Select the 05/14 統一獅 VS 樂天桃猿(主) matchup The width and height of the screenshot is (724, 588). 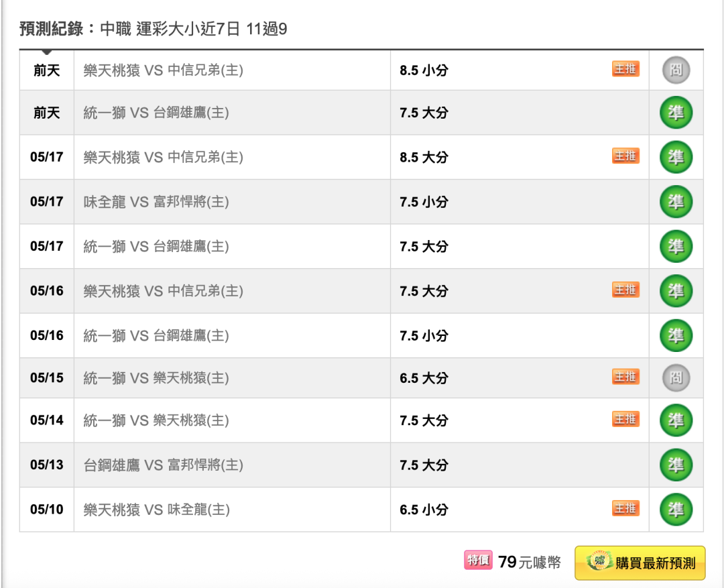pyautogui.click(x=156, y=420)
